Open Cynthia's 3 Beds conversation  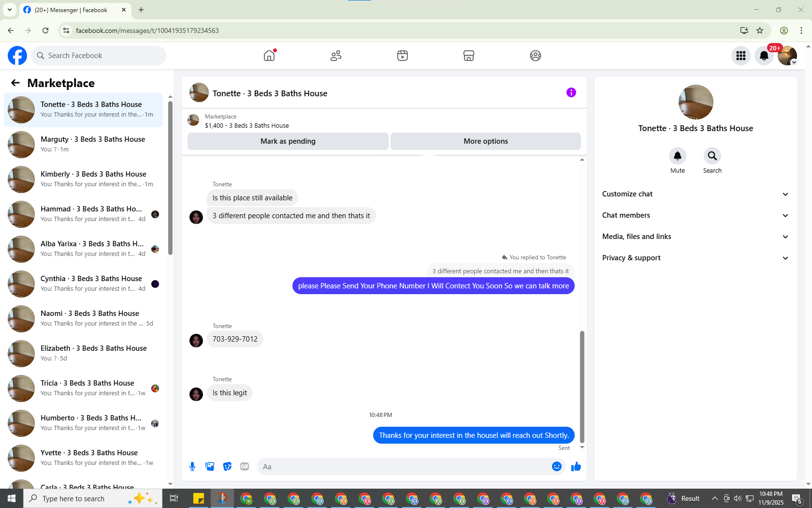83,284
